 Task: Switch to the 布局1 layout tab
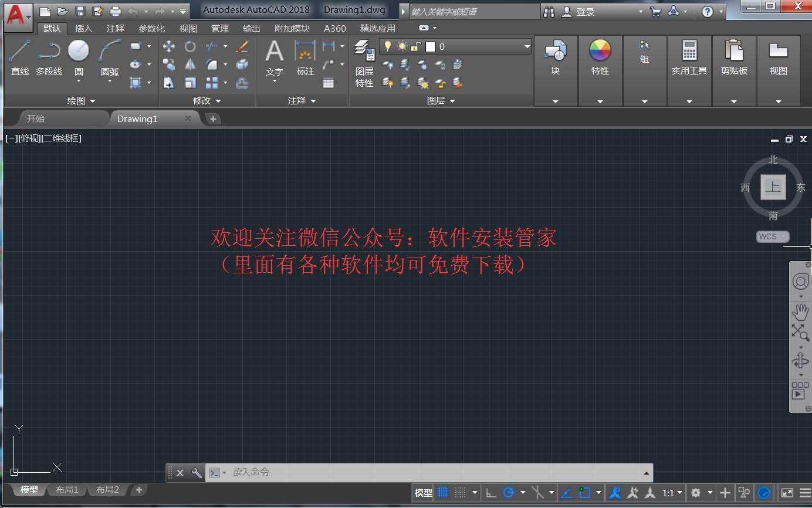(x=67, y=490)
